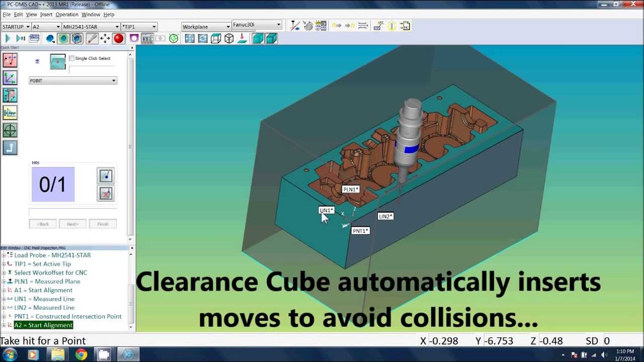Select the dimension caliper Quick Start icon

click(x=10, y=95)
